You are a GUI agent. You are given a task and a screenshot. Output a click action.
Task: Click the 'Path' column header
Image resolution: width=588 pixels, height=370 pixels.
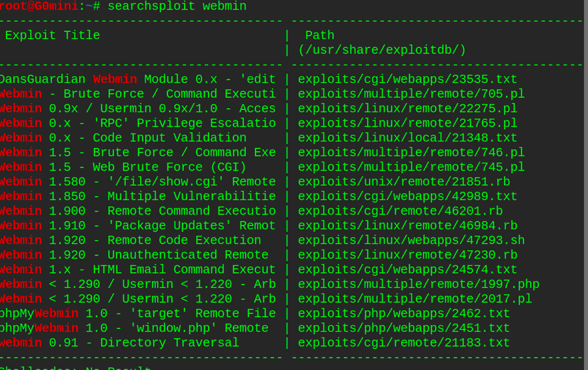pyautogui.click(x=319, y=36)
